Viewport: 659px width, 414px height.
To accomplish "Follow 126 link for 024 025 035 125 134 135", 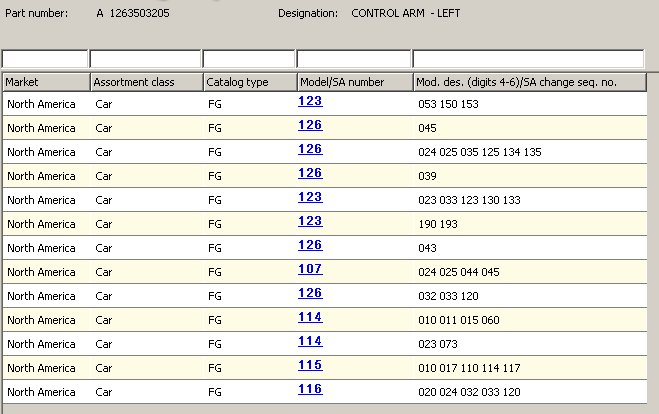I will point(310,149).
